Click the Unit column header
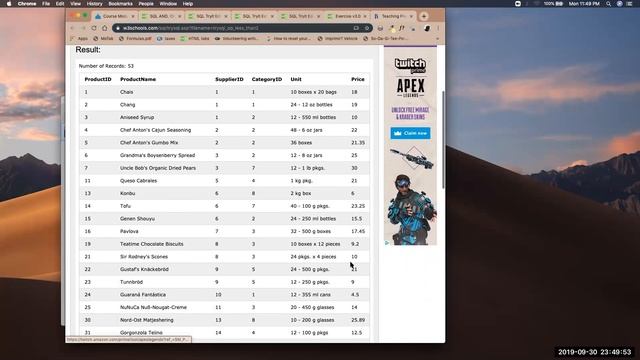Viewport: 640px width, 360px height. point(296,79)
